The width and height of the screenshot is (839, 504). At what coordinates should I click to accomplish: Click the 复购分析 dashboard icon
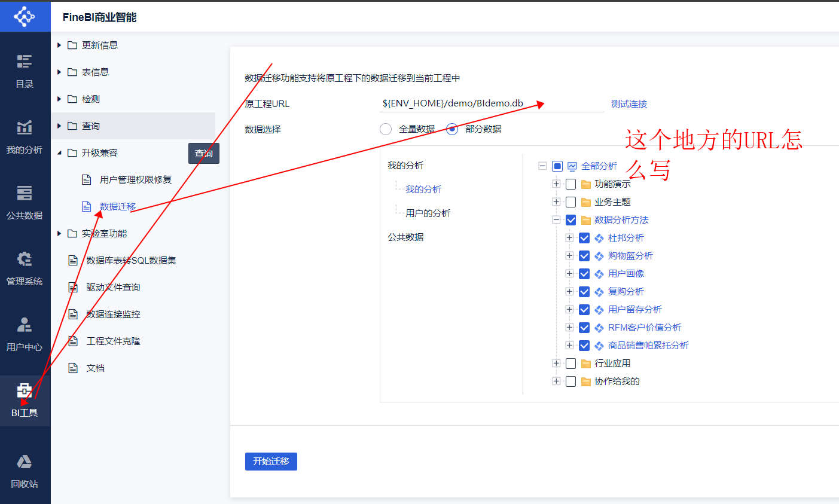[599, 292]
